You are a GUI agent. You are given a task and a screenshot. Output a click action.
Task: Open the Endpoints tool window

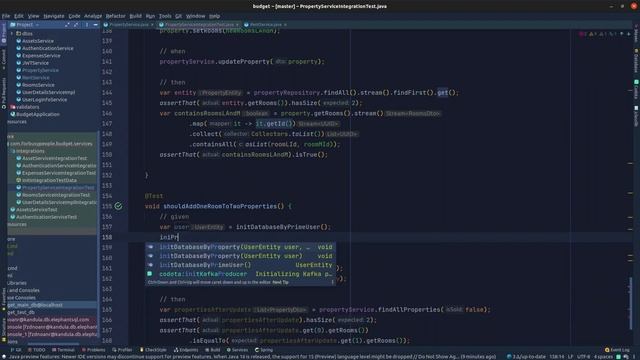(x=186, y=350)
